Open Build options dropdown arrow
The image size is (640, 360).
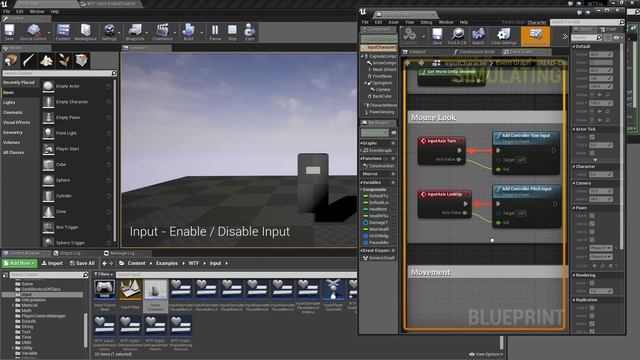201,32
